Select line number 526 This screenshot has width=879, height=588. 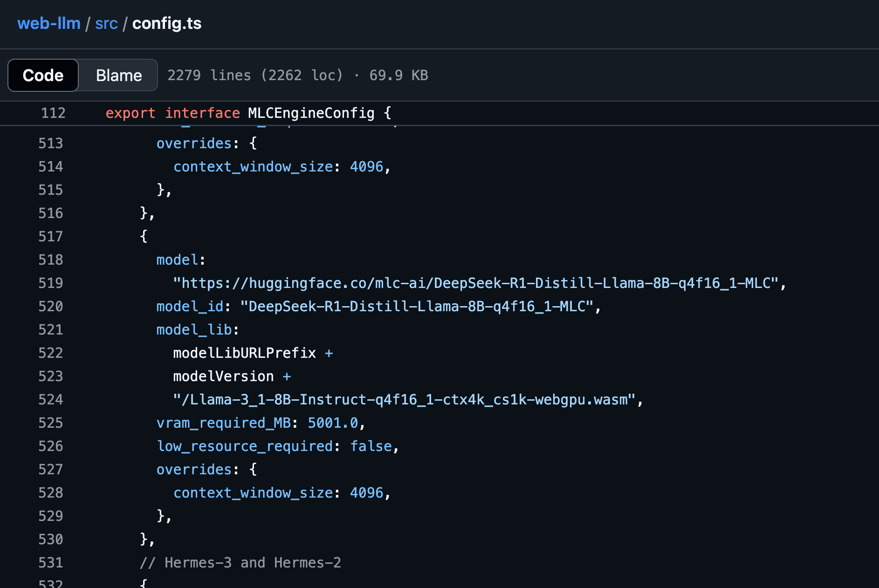50,446
